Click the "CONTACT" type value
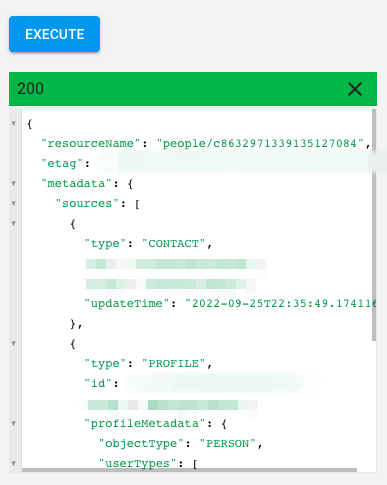The image size is (387, 485). [174, 244]
